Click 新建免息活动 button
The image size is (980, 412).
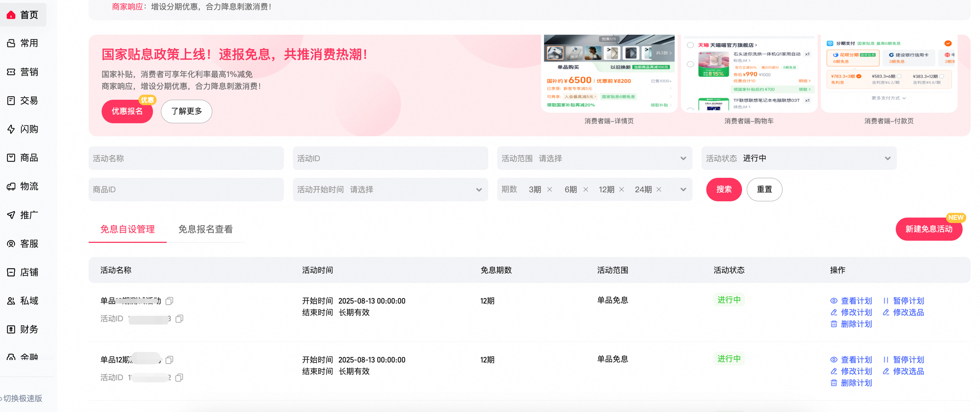tap(929, 229)
